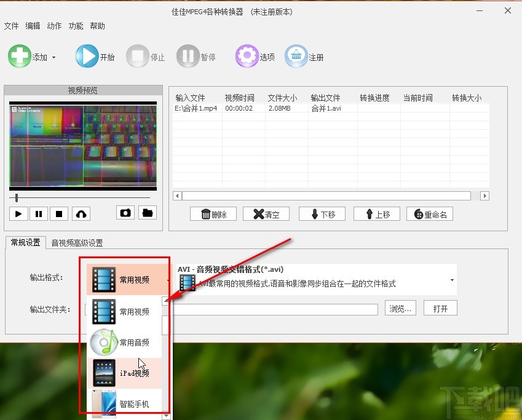522x420 pixels.
Task: Pause conversion via the 暂停 icon
Action: [x=188, y=55]
